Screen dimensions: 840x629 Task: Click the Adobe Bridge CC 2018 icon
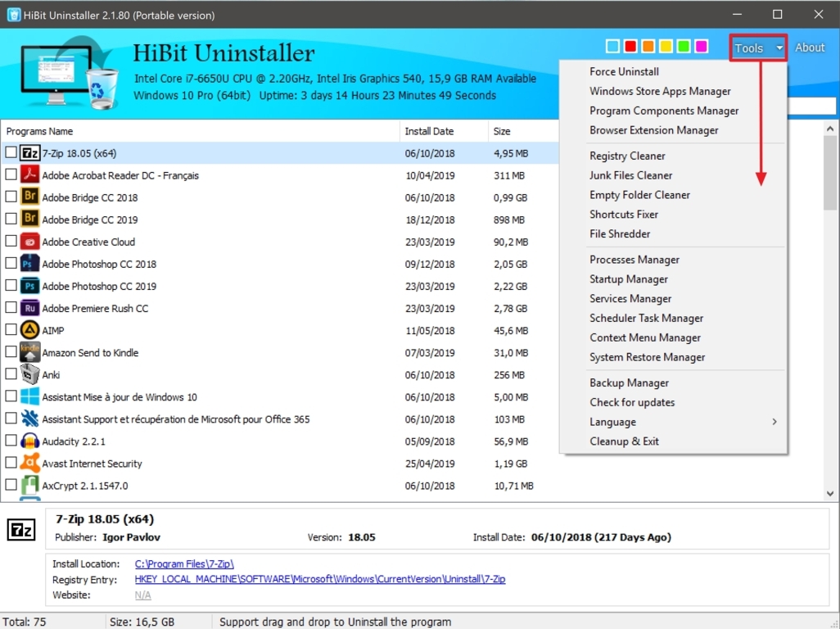[30, 197]
